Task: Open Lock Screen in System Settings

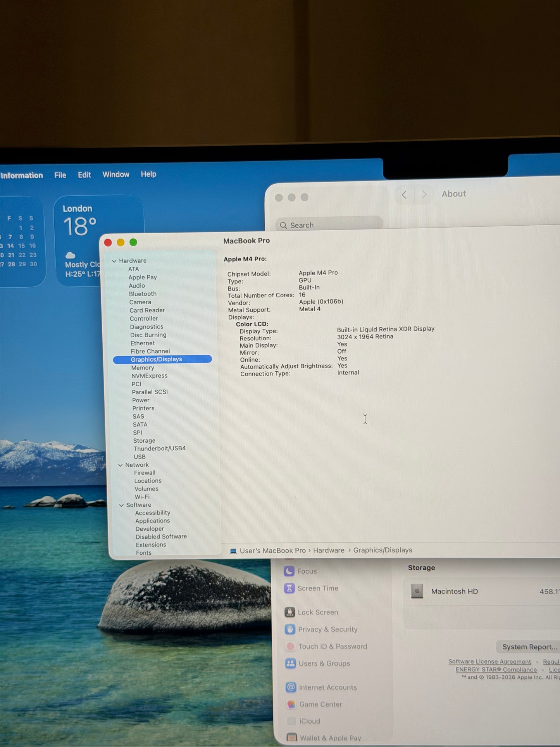Action: point(311,612)
